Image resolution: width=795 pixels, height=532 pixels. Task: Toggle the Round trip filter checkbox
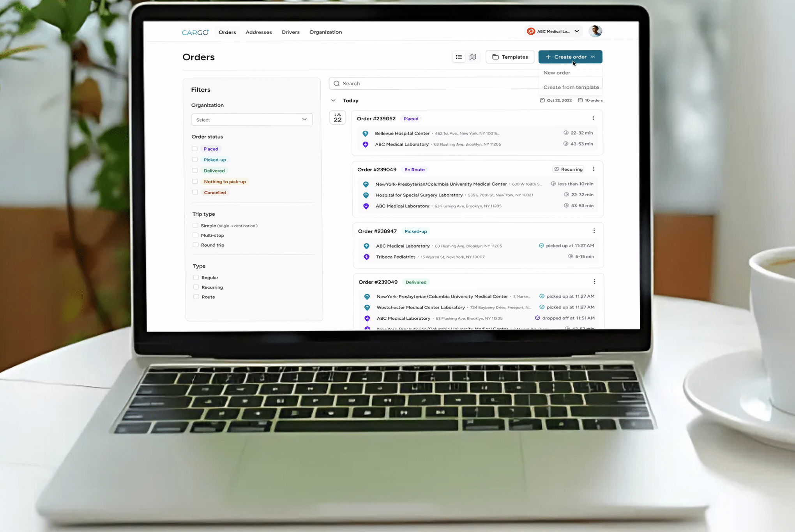coord(195,245)
